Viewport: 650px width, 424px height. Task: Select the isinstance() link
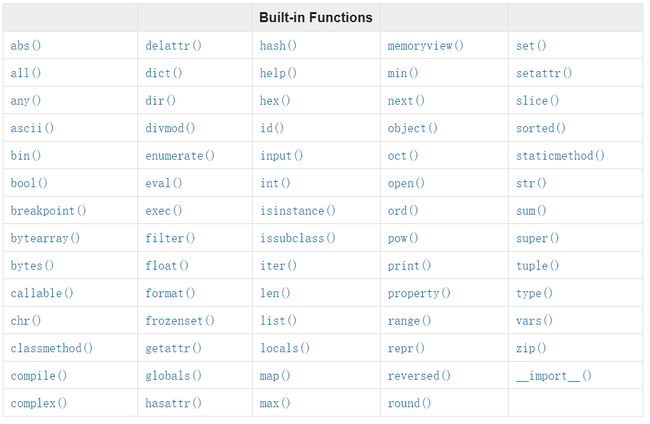(x=298, y=211)
